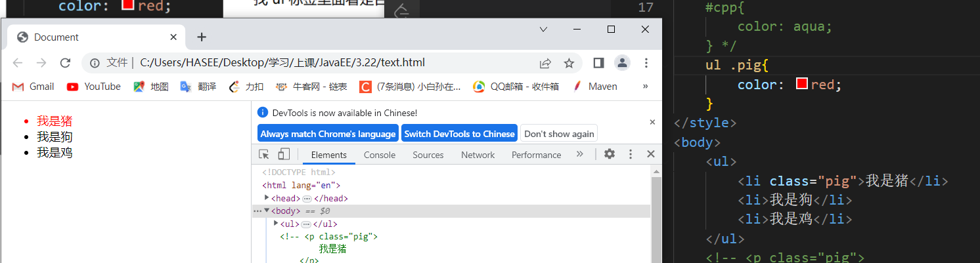This screenshot has height=263, width=980.
Task: Click Switch DevTools to Chinese button
Action: pos(459,133)
